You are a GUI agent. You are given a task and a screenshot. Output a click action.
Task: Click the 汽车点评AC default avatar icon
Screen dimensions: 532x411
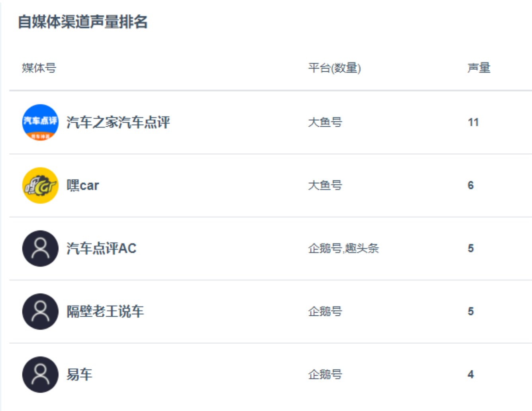tap(40, 248)
